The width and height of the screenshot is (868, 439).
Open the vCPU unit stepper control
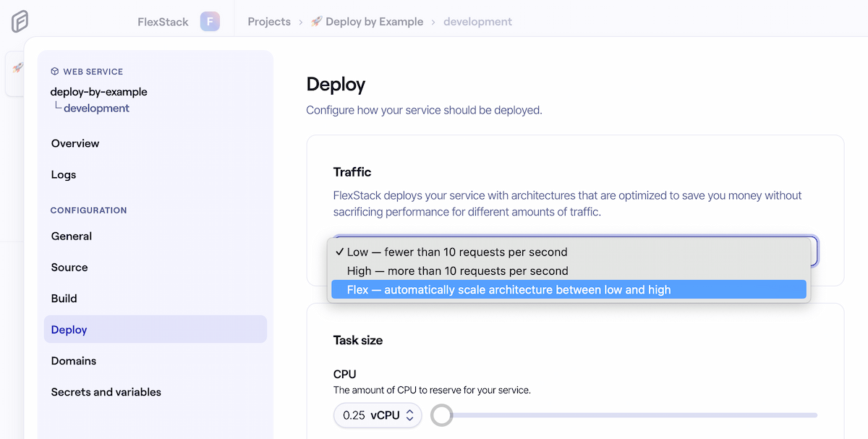point(410,415)
